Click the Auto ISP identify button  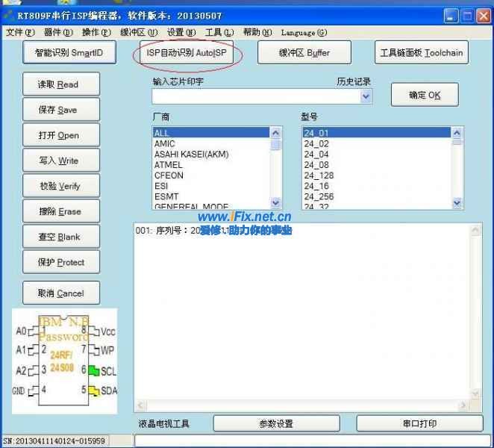186,53
